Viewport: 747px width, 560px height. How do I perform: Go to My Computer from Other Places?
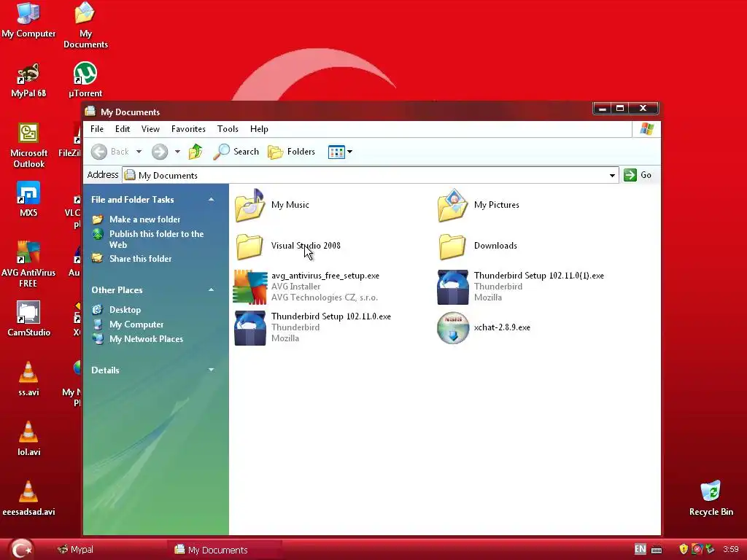136,324
